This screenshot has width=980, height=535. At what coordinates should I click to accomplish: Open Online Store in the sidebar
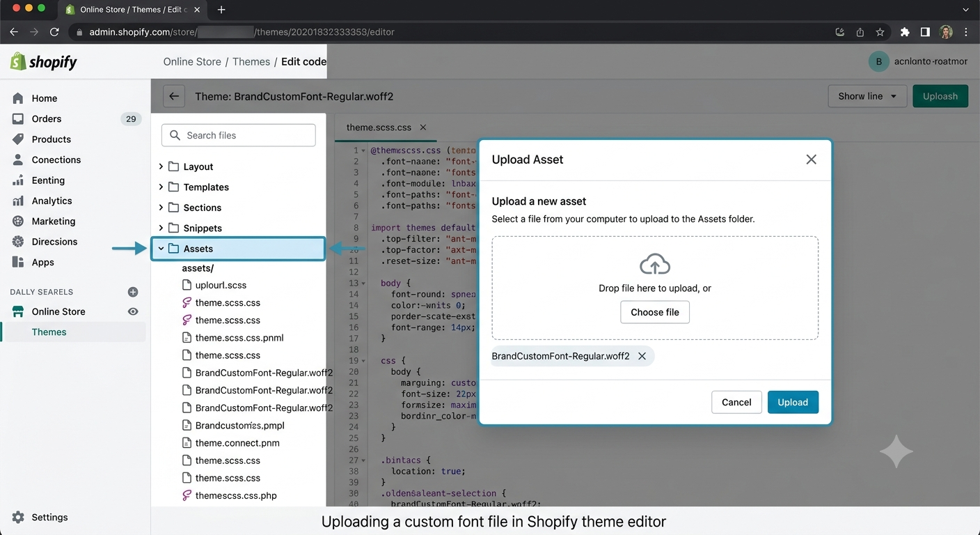[58, 311]
